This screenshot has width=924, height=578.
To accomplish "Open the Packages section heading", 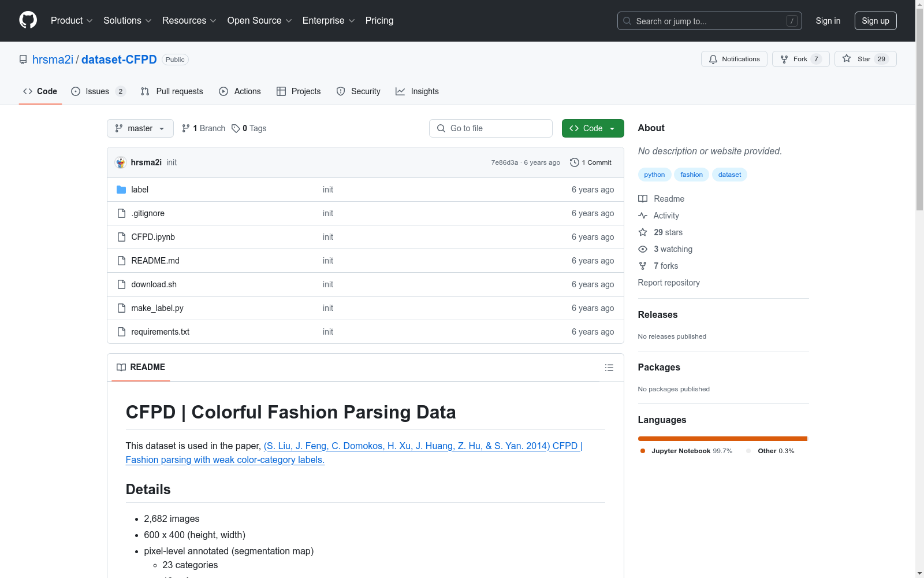I will [x=659, y=367].
